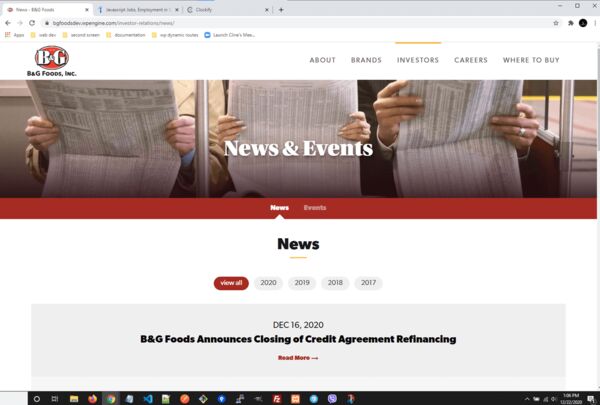Filter news by 2018
The height and width of the screenshot is (405, 600).
[x=335, y=283]
